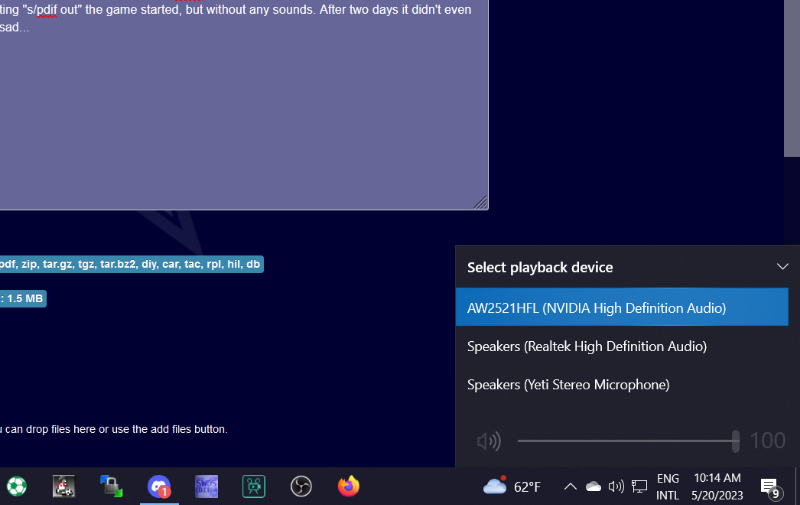
Task: Open Firefox browser in taskbar
Action: coord(348,486)
